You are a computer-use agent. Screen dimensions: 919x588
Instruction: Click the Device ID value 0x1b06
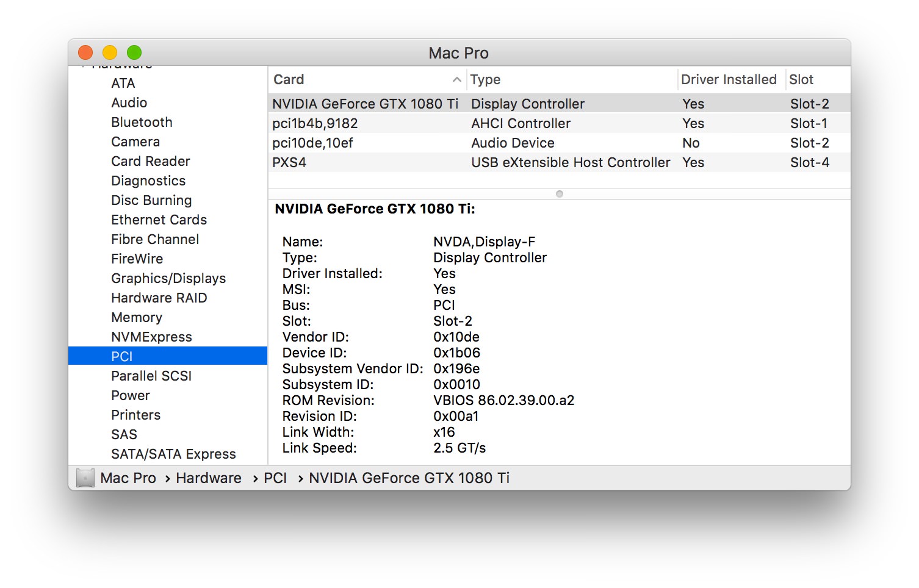tap(456, 353)
